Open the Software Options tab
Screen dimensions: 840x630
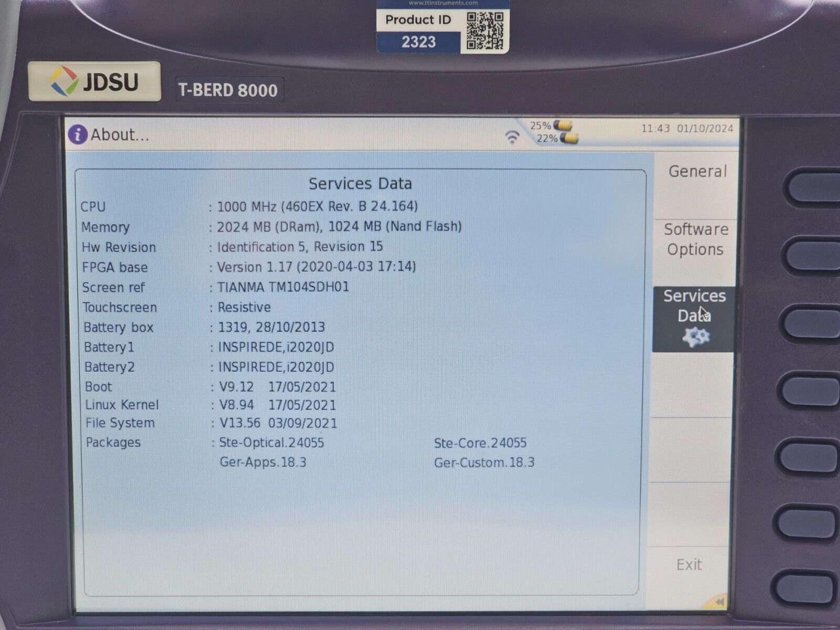point(695,239)
